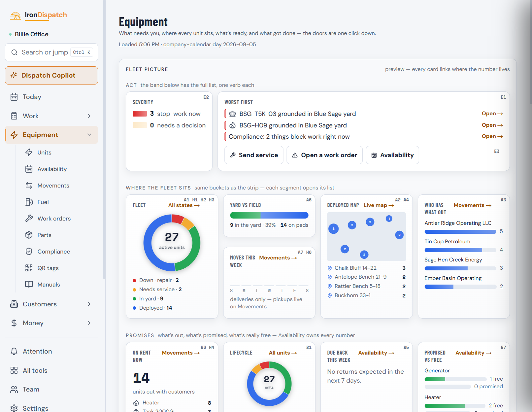Click the QR tags icon
This screenshot has height=412, width=532.
[29, 268]
